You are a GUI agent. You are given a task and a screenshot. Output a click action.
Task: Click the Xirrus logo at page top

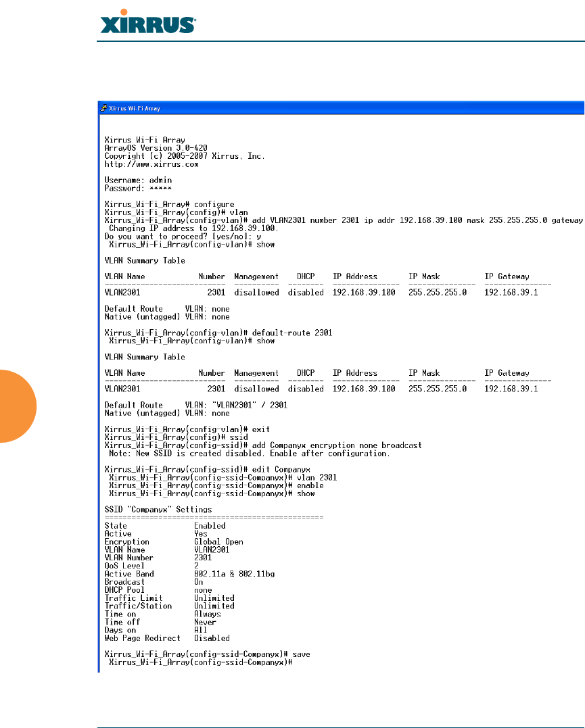point(147,22)
